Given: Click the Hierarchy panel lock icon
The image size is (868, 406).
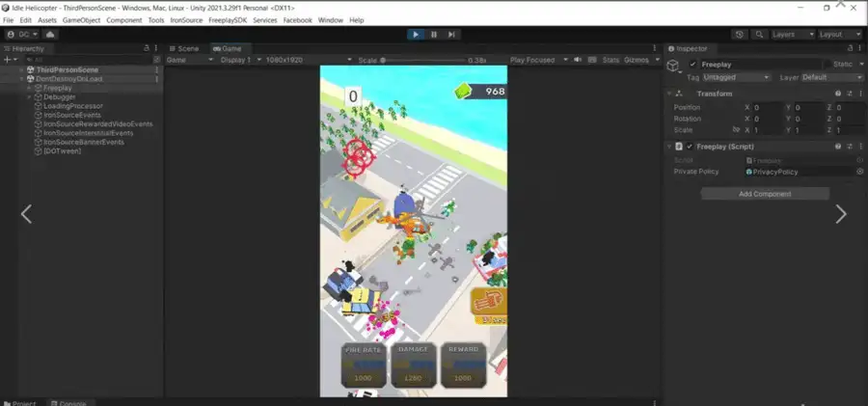Looking at the screenshot, I should pos(147,48).
